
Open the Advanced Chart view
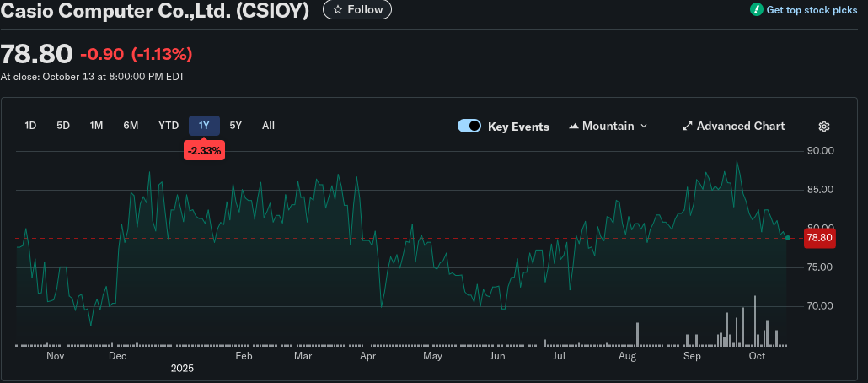pyautogui.click(x=740, y=127)
